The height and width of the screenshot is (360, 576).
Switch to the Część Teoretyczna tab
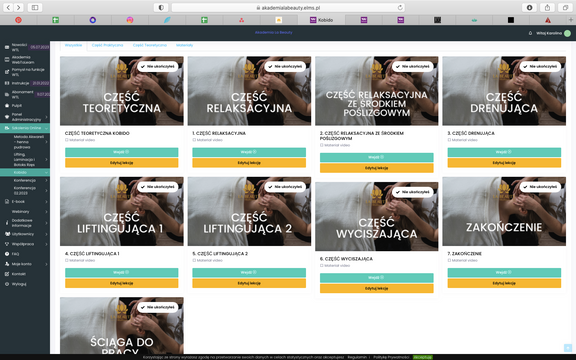tap(150, 45)
